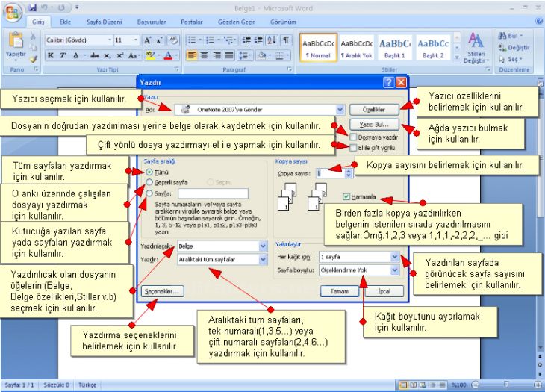Screen dimensions: 545x392
Task: Open the font size 11 dropdown
Action: click(136, 40)
